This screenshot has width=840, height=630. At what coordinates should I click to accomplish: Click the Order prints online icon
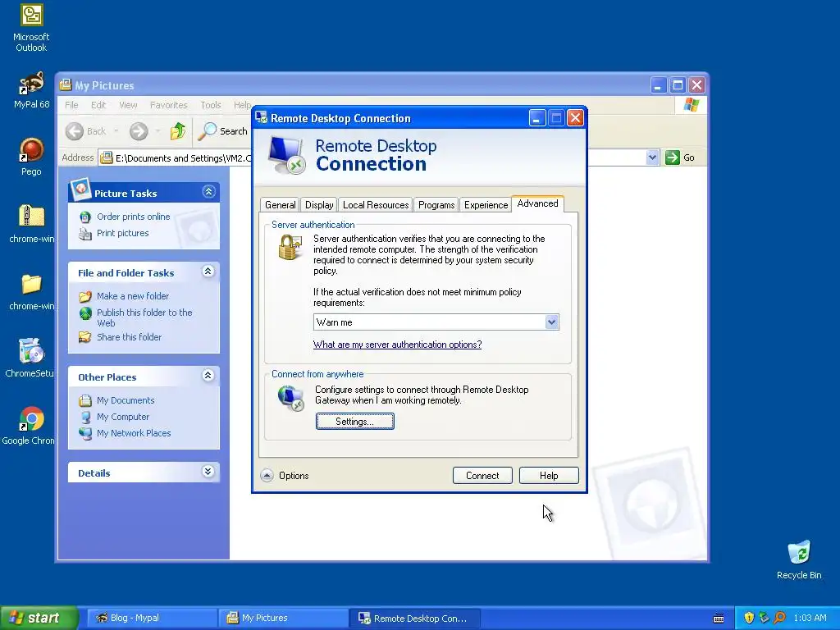point(85,217)
